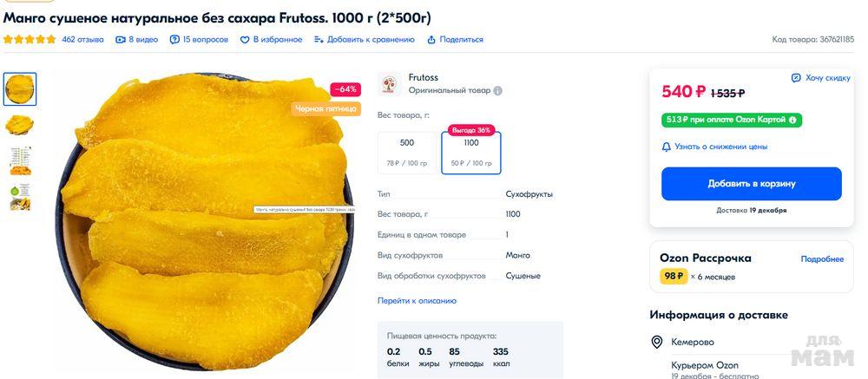Click the bell icon 'Узнать о снижении цены'
This screenshot has height=379, width=868.
click(666, 147)
